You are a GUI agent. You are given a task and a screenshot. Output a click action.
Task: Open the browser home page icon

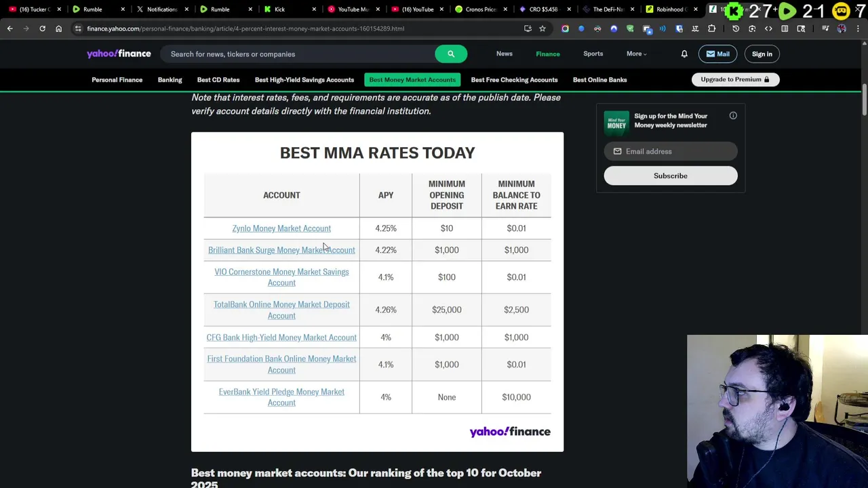point(58,28)
